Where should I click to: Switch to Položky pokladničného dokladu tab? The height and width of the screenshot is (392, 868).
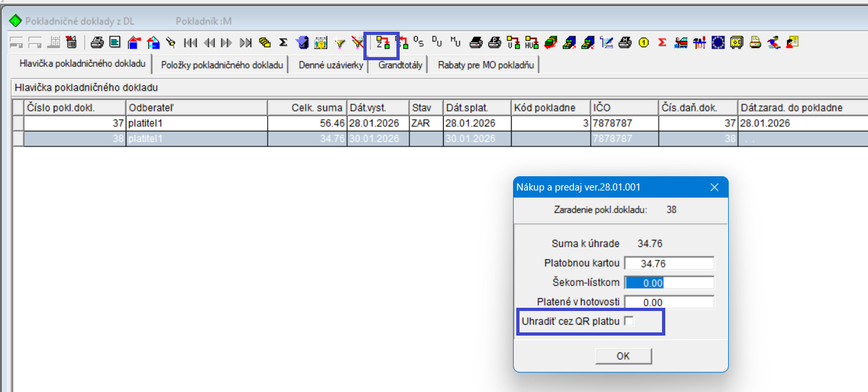click(x=222, y=65)
